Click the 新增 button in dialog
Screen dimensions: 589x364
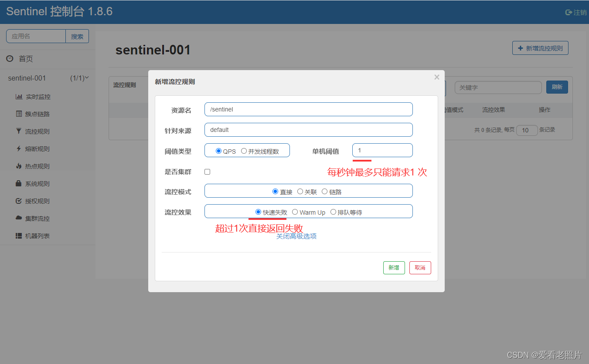click(394, 268)
